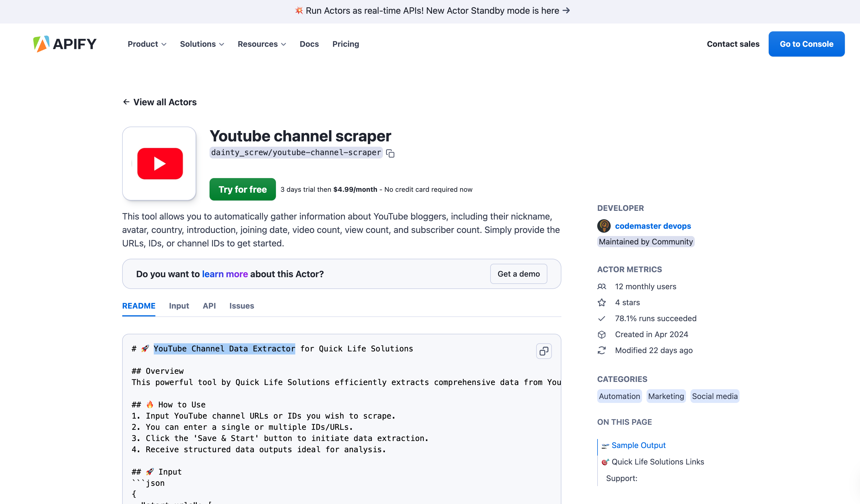Click the Modified date refresh icon
The height and width of the screenshot is (504, 860).
tap(602, 350)
